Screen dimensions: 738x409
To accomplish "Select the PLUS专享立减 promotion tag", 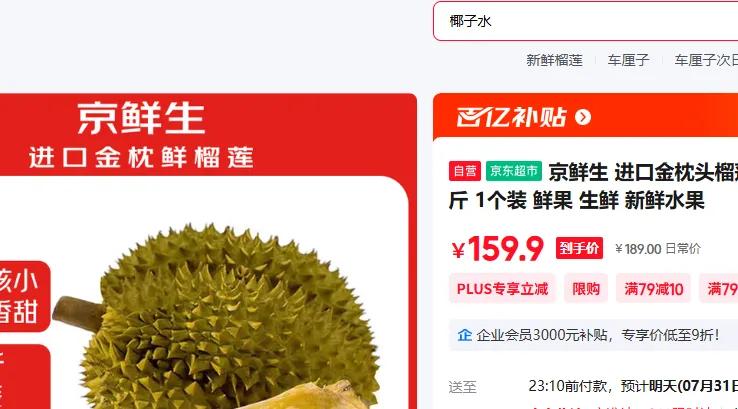I will pyautogui.click(x=502, y=289).
